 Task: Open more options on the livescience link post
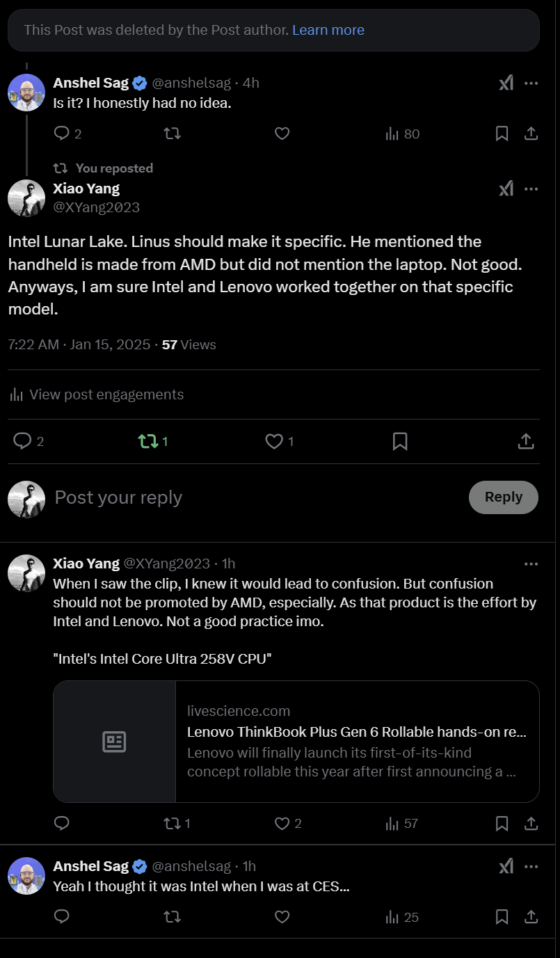coord(531,564)
